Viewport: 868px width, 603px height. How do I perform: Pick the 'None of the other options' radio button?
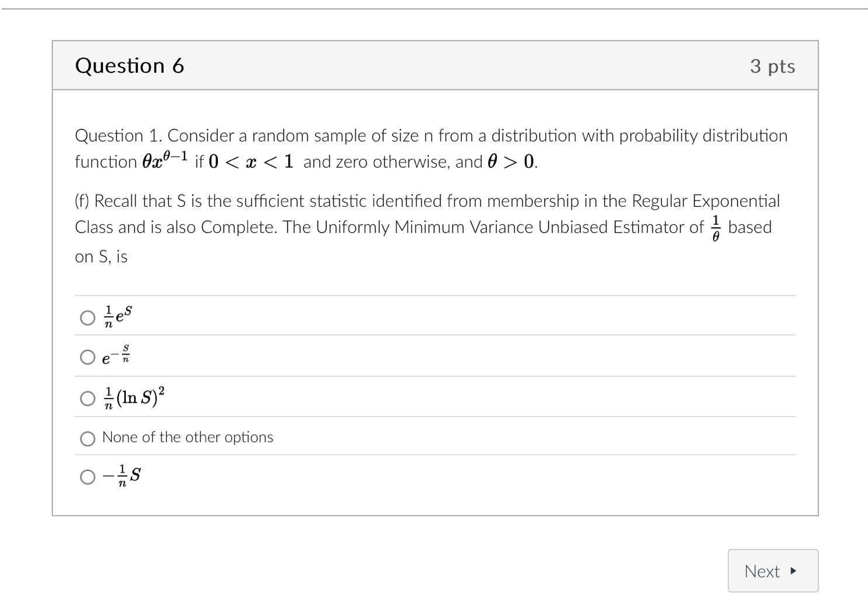pos(87,439)
